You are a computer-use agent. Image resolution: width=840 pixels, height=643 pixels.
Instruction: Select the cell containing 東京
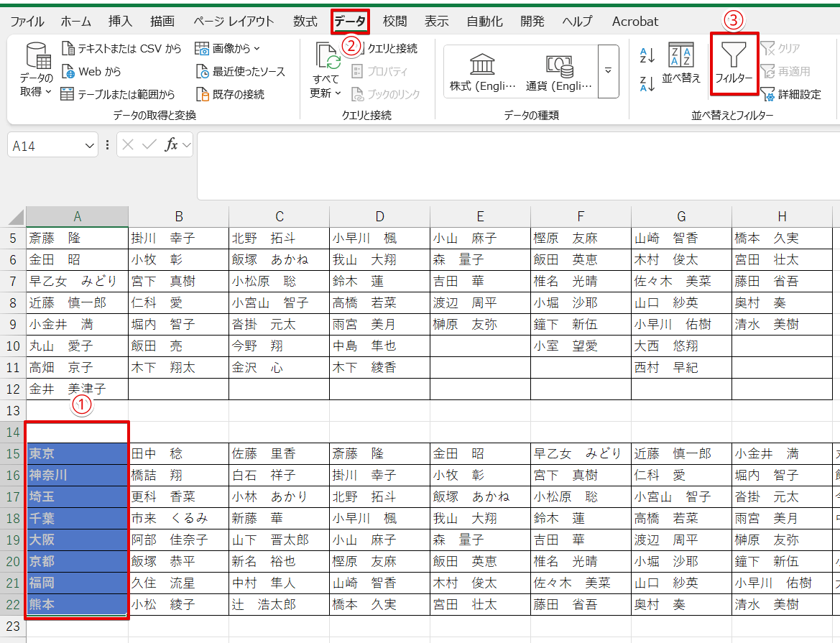click(x=77, y=453)
